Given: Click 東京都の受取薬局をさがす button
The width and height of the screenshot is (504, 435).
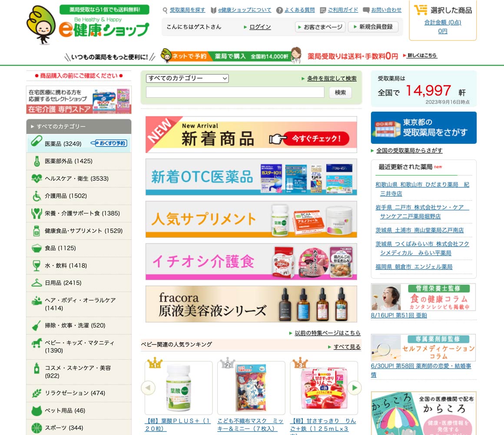Looking at the screenshot, I should click(x=424, y=128).
